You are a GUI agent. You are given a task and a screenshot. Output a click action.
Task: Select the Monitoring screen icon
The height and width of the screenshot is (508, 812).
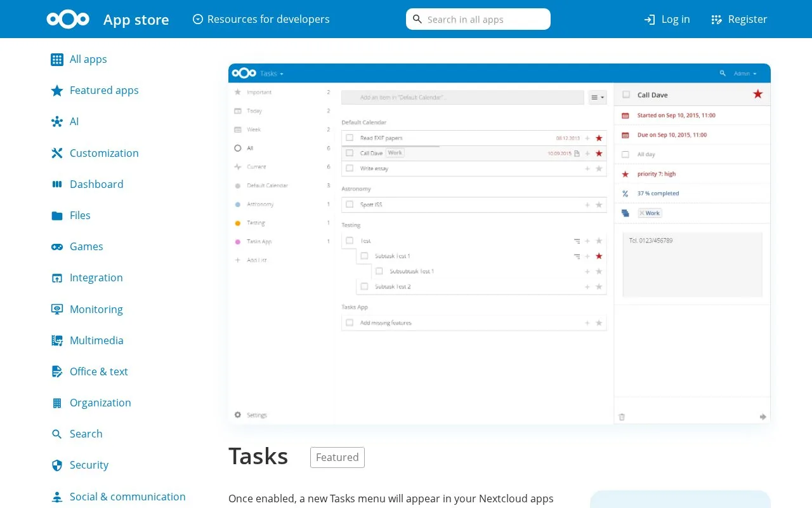coord(57,309)
